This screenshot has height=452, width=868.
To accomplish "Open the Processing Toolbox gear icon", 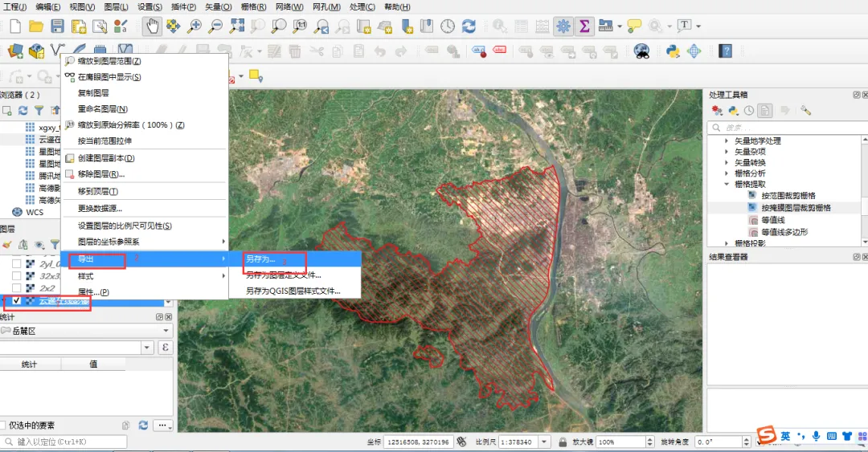I will [x=563, y=26].
